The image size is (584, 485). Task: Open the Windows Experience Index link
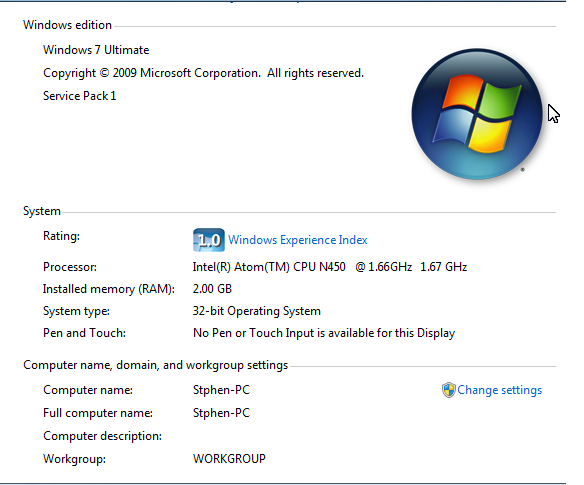pyautogui.click(x=298, y=240)
